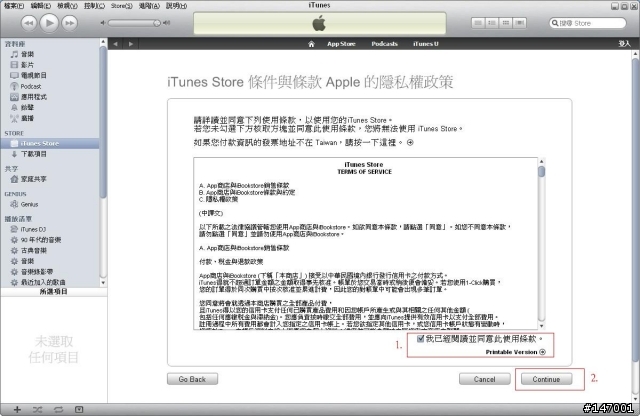This screenshot has width=640, height=416.
Task: Click 登入 to sign in
Action: point(624,44)
